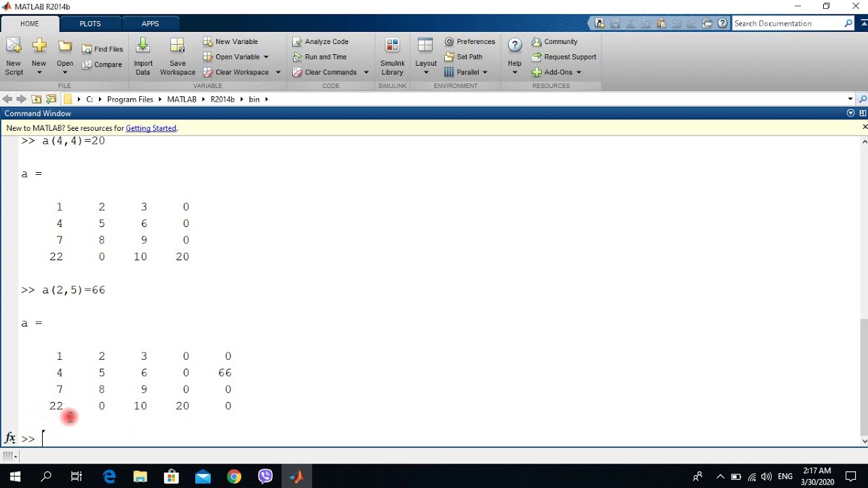
Task: Click the Command Window vertical scrollbar
Action: click(863, 377)
